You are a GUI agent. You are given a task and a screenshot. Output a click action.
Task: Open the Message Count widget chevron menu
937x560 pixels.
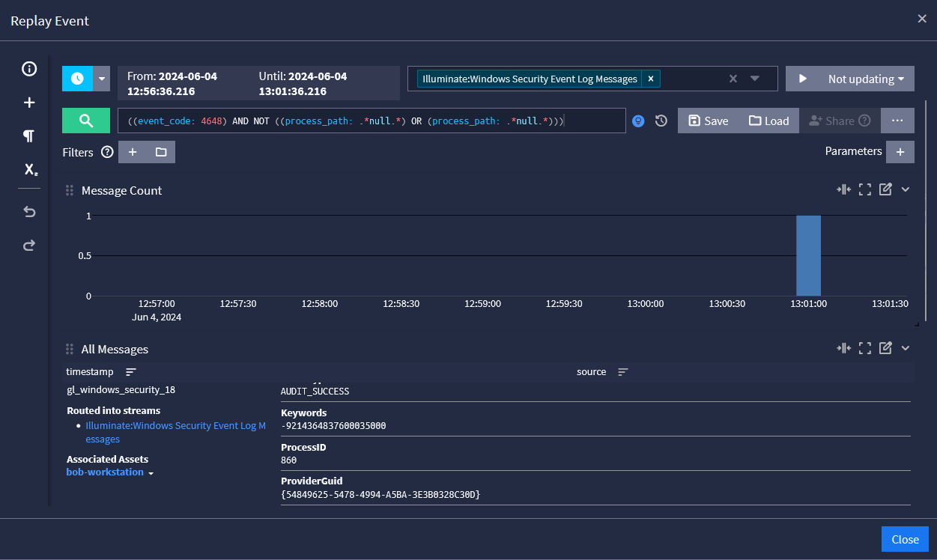(x=906, y=189)
